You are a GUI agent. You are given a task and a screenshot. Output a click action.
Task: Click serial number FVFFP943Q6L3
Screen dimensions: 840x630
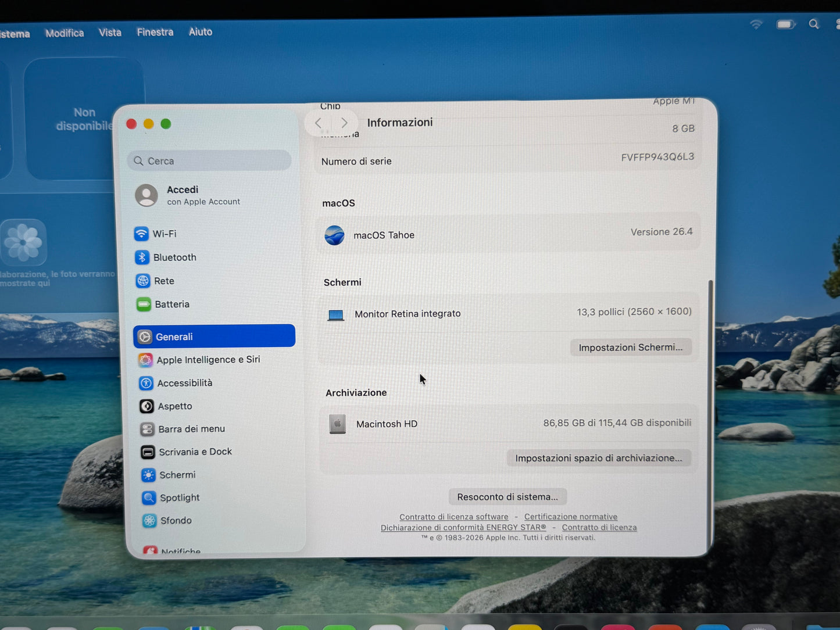pyautogui.click(x=657, y=157)
